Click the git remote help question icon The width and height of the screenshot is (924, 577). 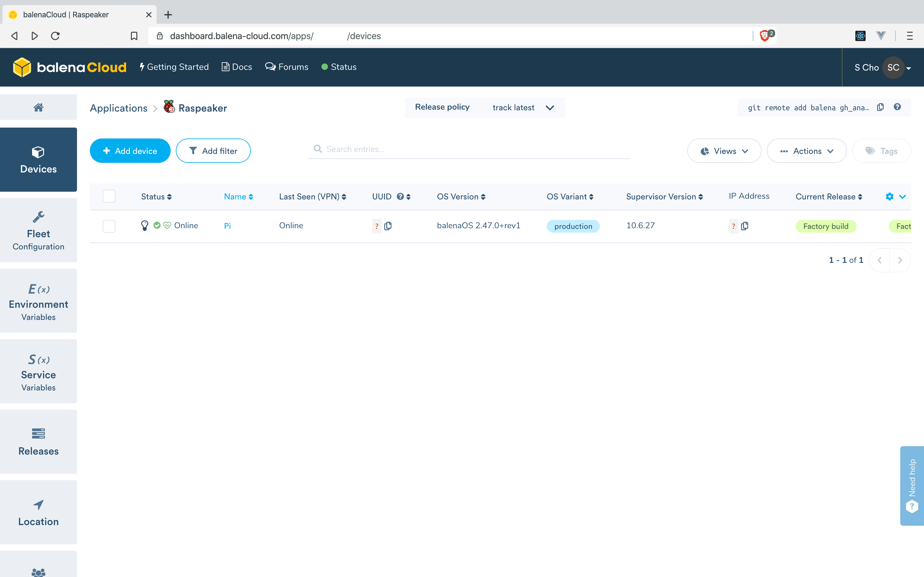pyautogui.click(x=897, y=107)
